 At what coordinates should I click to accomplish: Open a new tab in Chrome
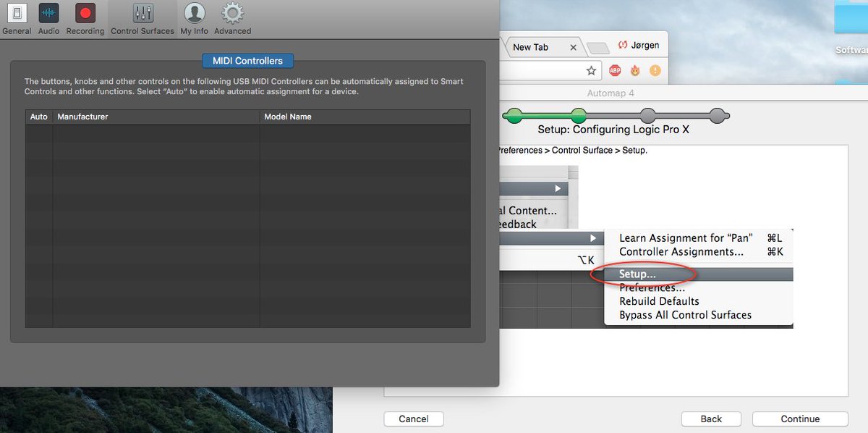click(597, 48)
